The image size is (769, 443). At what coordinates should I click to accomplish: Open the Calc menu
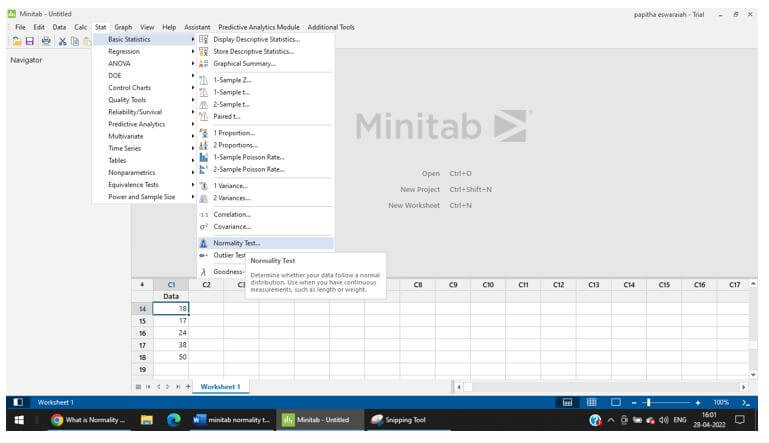[80, 27]
